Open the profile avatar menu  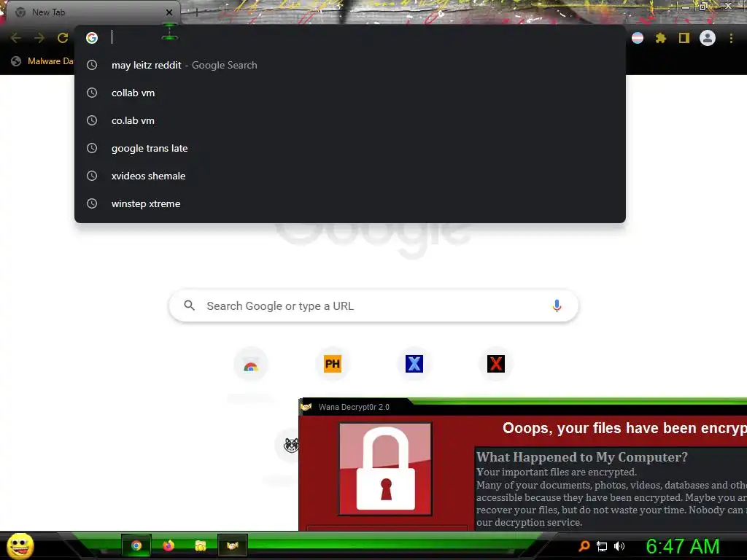[708, 38]
